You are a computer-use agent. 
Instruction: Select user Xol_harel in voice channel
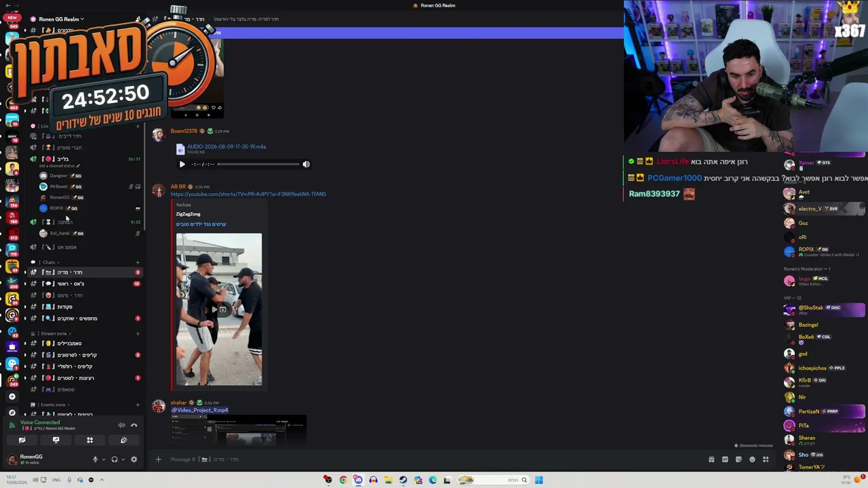(90, 233)
